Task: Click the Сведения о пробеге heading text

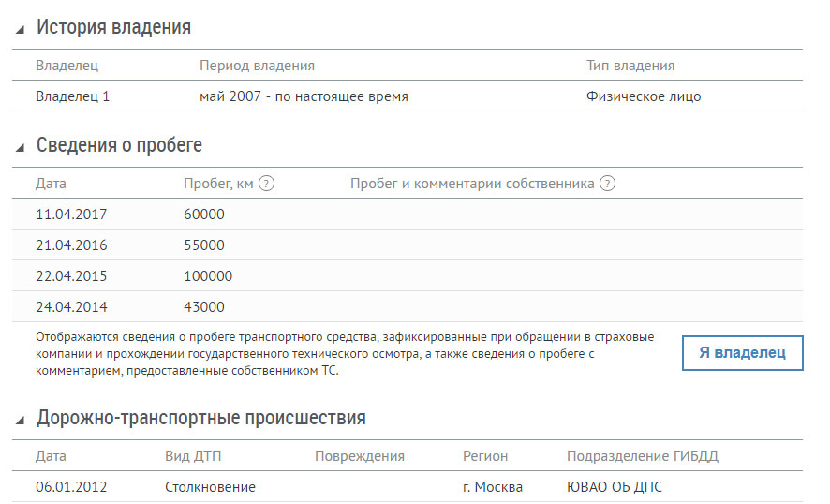Action: tap(119, 145)
